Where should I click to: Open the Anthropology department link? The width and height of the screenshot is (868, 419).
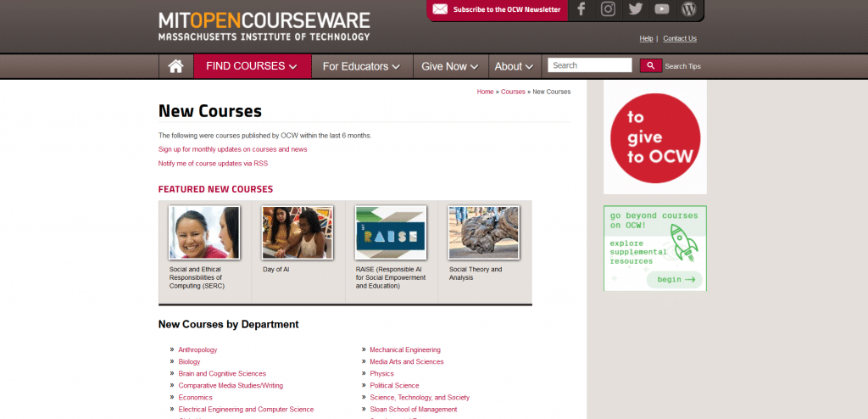(198, 349)
